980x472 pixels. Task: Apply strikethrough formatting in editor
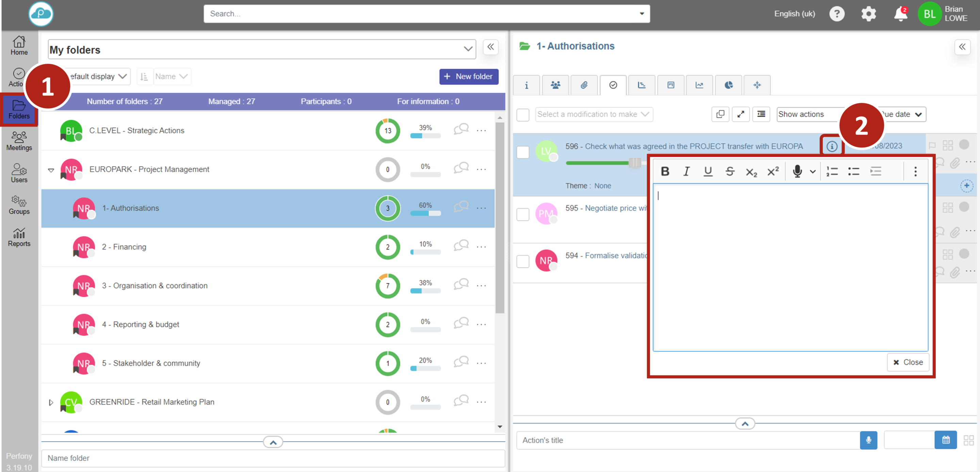pos(730,172)
